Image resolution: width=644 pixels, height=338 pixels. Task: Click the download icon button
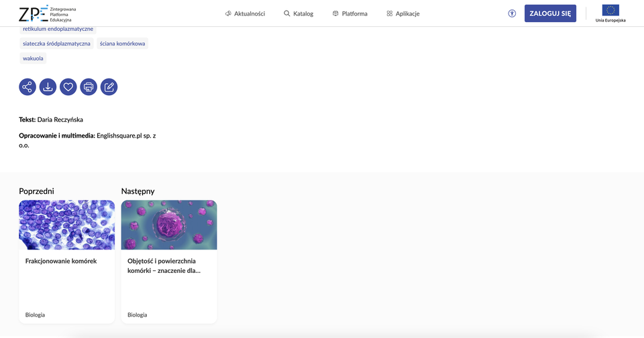48,87
